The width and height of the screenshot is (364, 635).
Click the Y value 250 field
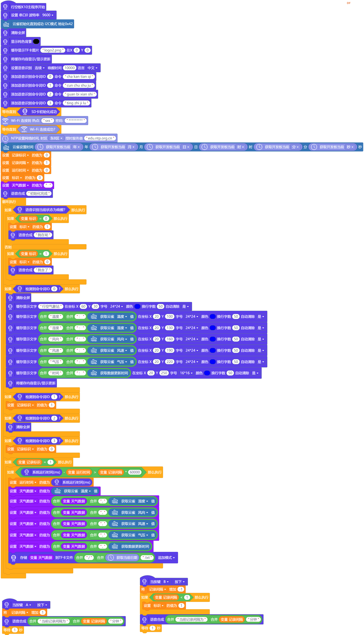click(x=164, y=373)
